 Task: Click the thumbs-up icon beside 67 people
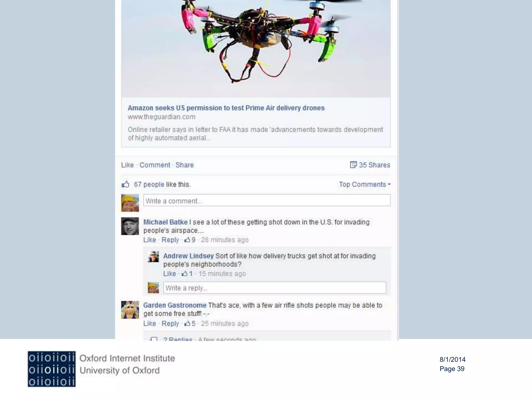tap(125, 184)
